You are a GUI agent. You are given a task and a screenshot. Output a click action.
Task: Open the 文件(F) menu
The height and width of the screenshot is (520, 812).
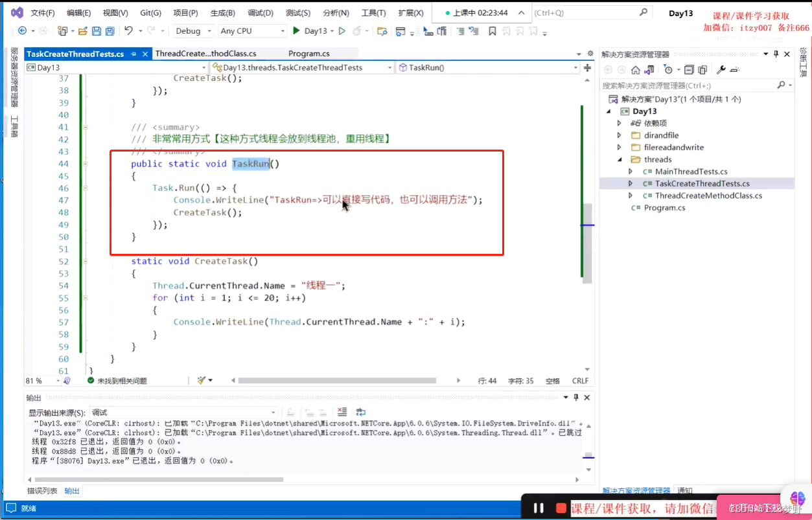43,13
